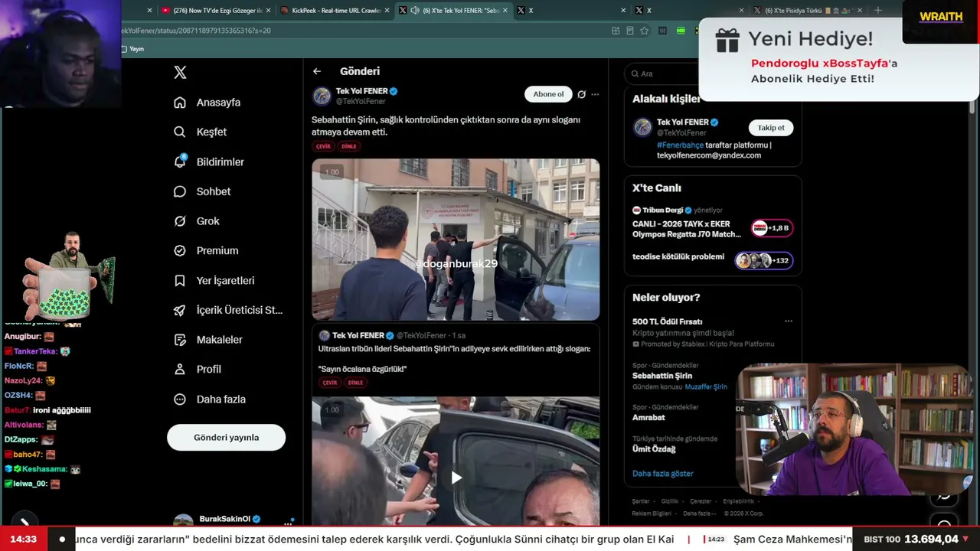Open the main post video thumbnail
Screen dimensions: 980x551
(456, 240)
